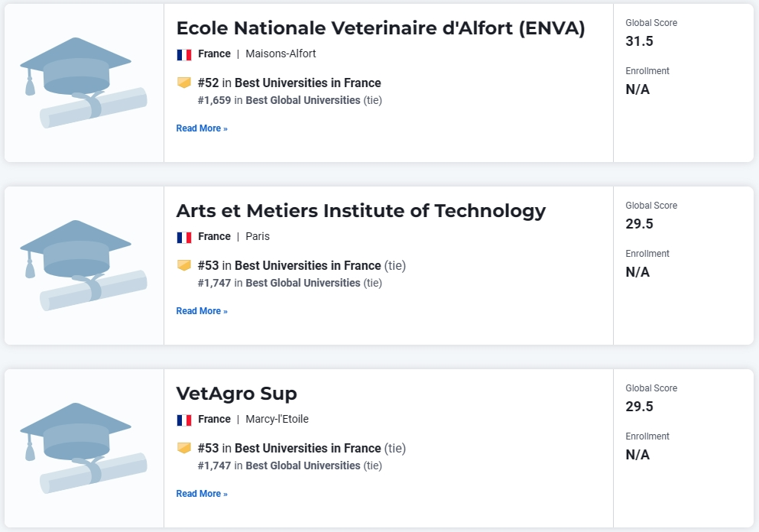The image size is (759, 532).
Task: Click the French flag icon beside Paris
Action: [x=184, y=237]
